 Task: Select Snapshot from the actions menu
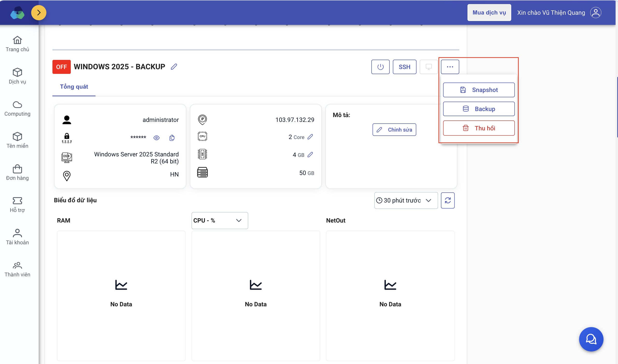pyautogui.click(x=479, y=90)
